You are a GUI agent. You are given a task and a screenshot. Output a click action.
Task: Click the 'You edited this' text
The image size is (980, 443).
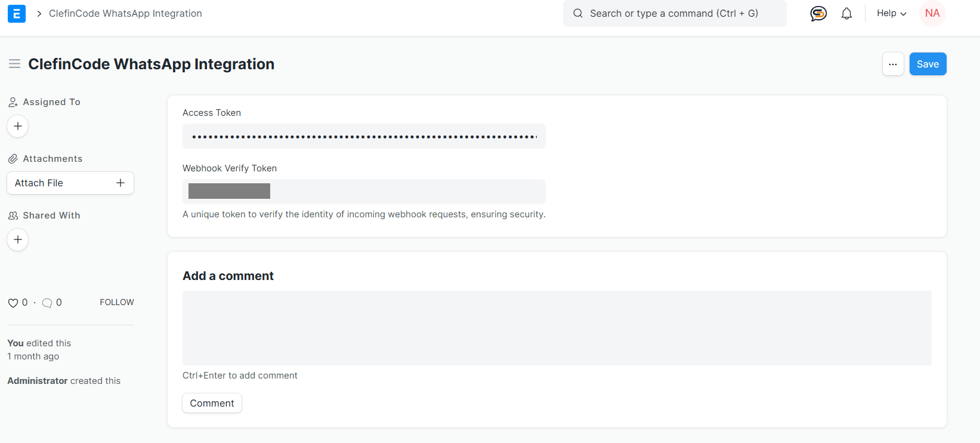(39, 343)
